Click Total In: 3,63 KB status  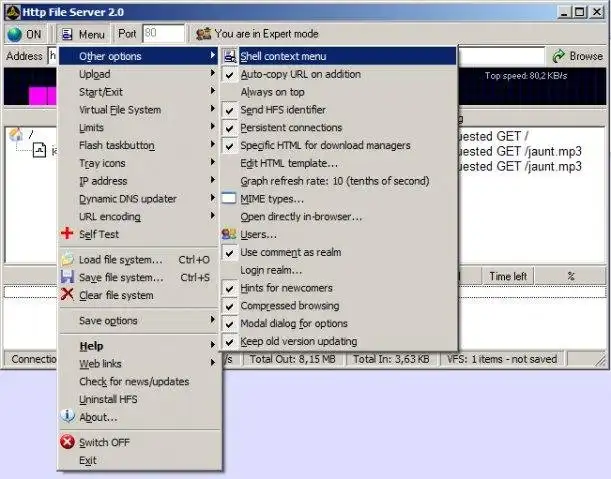coord(391,359)
